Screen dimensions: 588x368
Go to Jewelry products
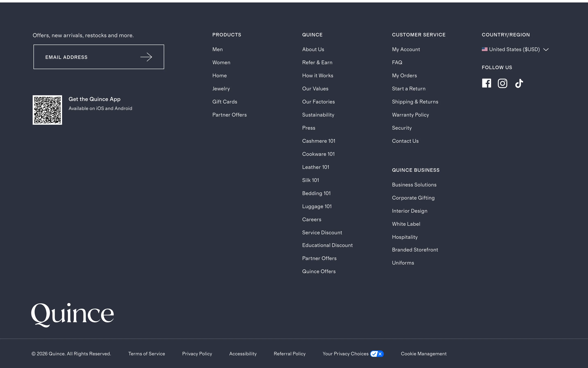221,89
